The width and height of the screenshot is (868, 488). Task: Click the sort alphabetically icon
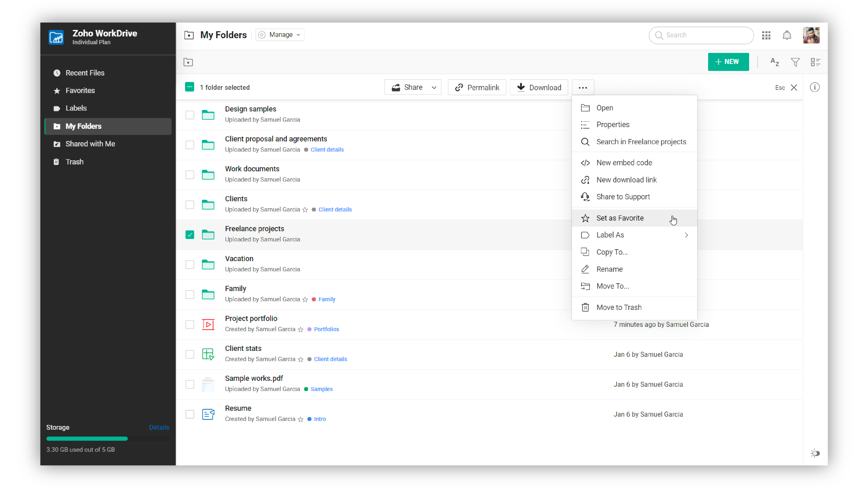774,62
